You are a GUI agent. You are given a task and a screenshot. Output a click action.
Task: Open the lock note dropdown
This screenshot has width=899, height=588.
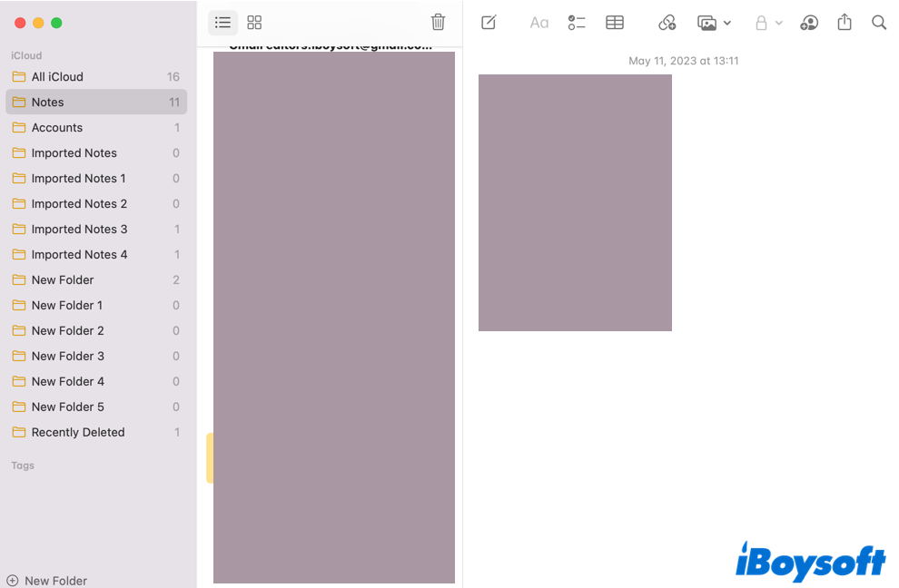click(768, 23)
